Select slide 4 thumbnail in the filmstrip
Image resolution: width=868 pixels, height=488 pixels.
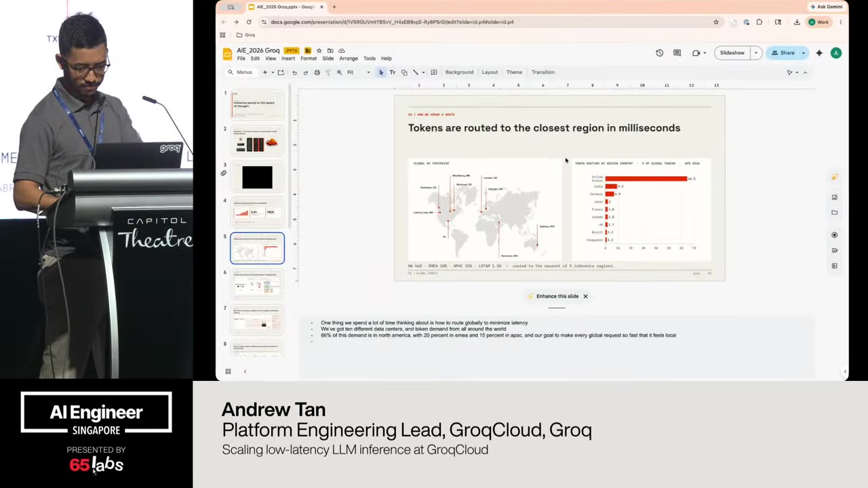pyautogui.click(x=257, y=212)
